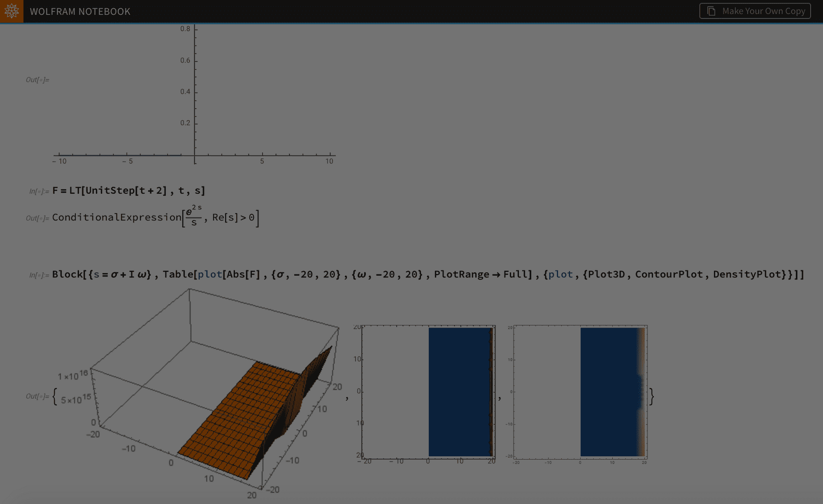Click the Make Your Own Copy button
This screenshot has width=823, height=504.
tap(755, 11)
